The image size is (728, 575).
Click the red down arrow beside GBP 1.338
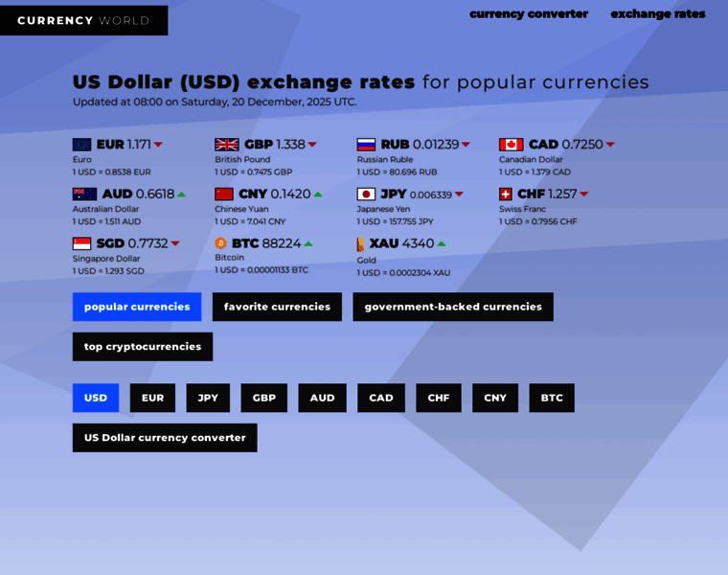(312, 145)
